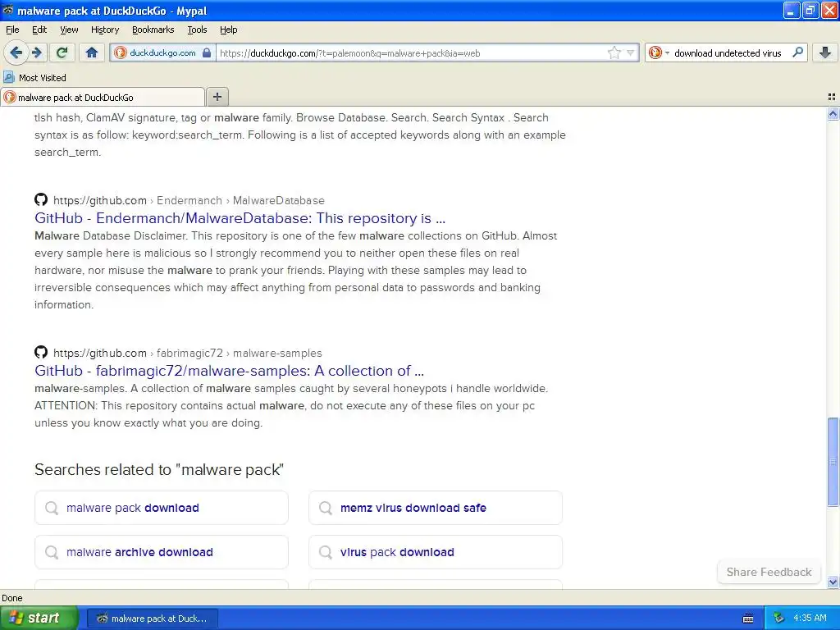Open the Windows Start menu
Screen dimensions: 840x630
39,619
